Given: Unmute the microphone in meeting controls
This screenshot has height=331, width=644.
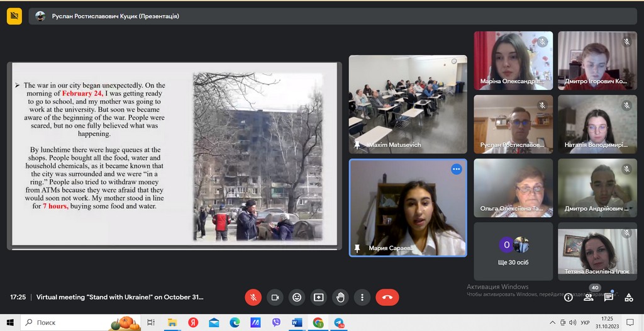Looking at the screenshot, I should tap(253, 297).
